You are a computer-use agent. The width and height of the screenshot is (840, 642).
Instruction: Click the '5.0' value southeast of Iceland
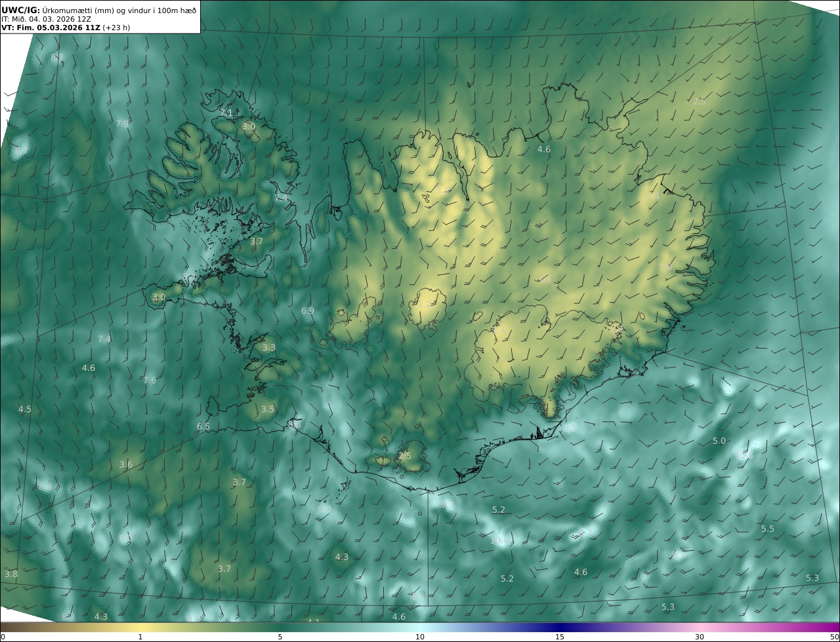click(x=719, y=440)
